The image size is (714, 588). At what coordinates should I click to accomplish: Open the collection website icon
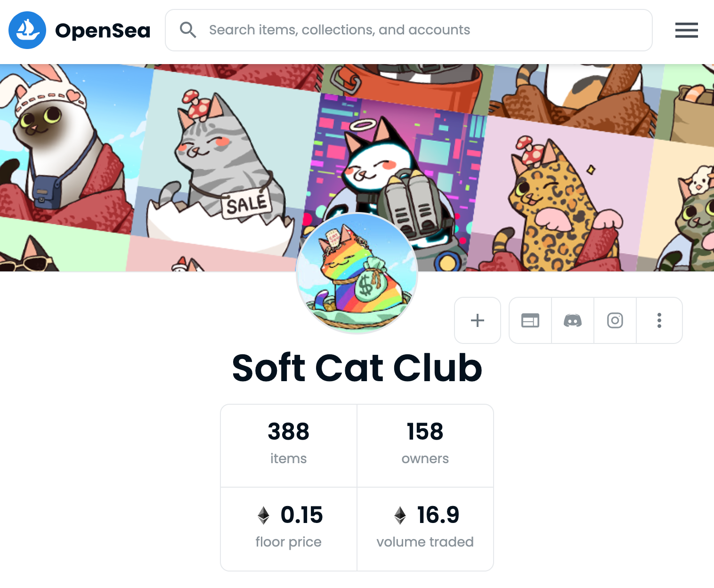tap(530, 320)
